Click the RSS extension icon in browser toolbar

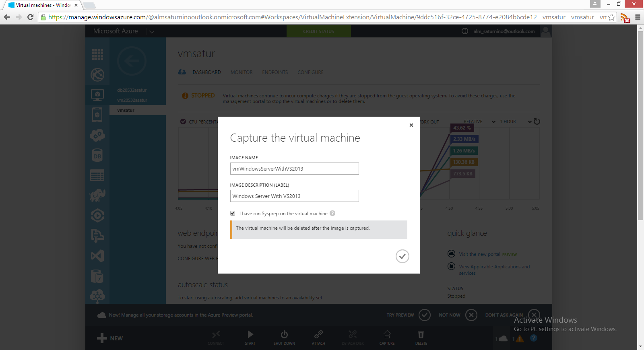click(625, 18)
